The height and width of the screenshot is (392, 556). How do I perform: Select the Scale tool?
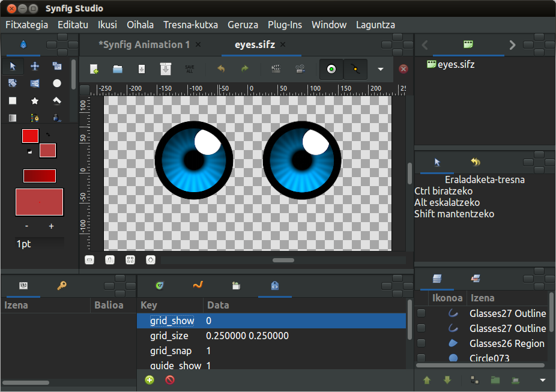56,66
